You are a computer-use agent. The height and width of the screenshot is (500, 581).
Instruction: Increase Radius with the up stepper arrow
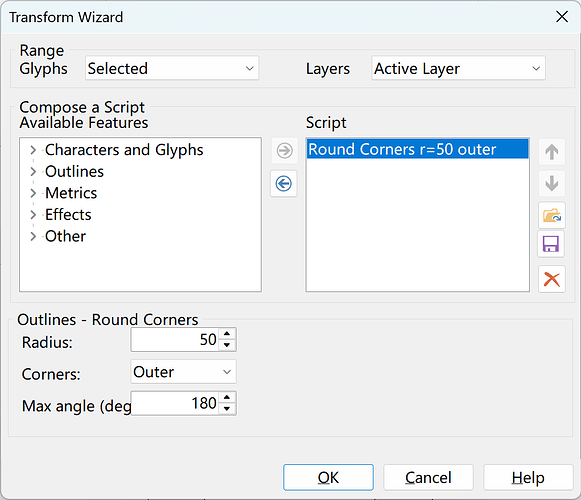click(227, 334)
